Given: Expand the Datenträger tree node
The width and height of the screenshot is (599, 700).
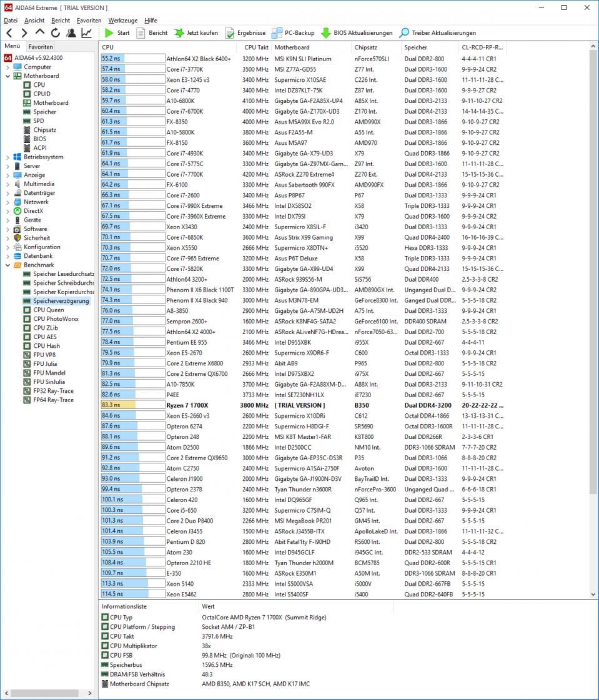Looking at the screenshot, I should pos(7,193).
